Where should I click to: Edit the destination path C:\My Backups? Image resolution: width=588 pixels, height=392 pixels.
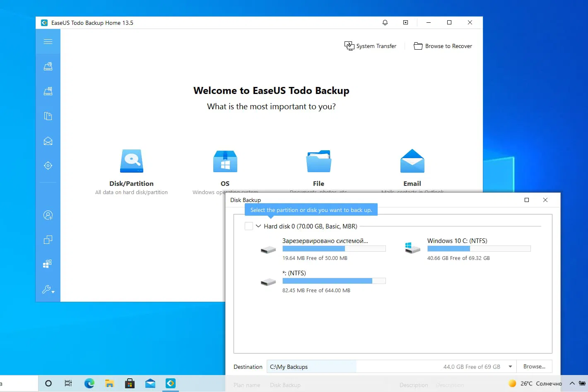[x=312, y=366]
